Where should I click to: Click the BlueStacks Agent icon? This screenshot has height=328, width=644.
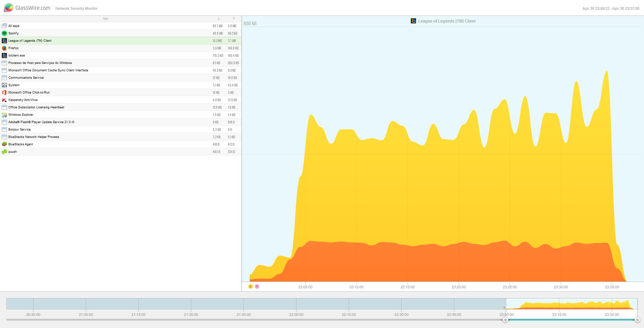click(x=4, y=144)
